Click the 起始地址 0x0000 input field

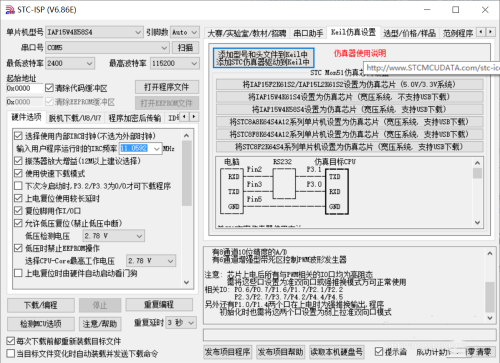coord(24,88)
